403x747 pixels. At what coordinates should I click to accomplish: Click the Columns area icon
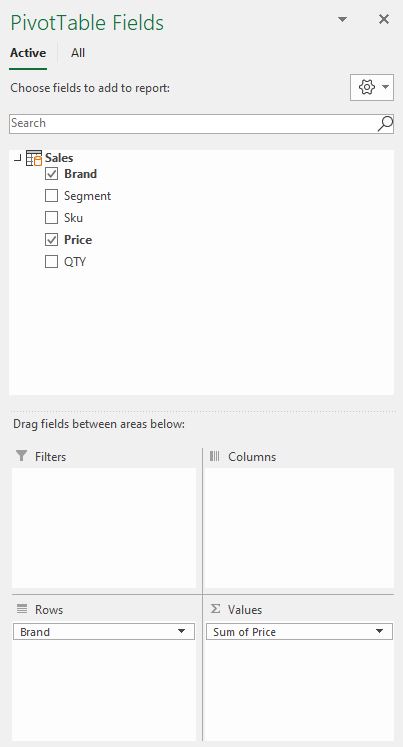tap(214, 456)
